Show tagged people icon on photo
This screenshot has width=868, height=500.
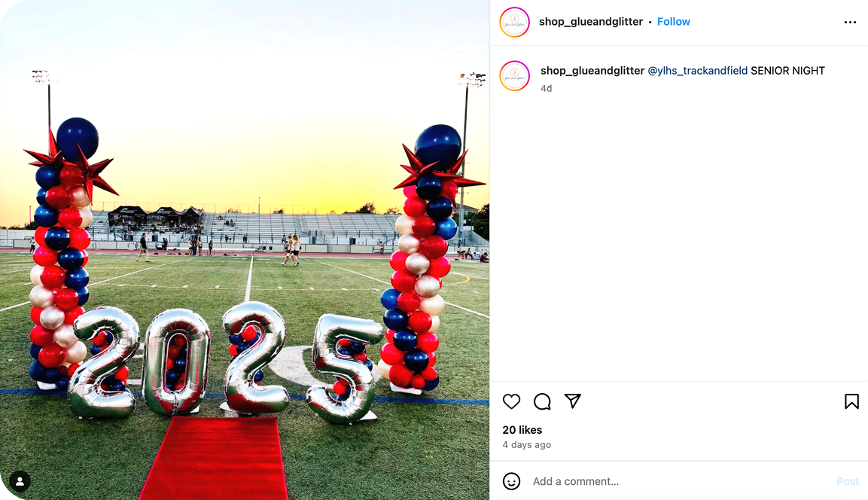click(20, 481)
